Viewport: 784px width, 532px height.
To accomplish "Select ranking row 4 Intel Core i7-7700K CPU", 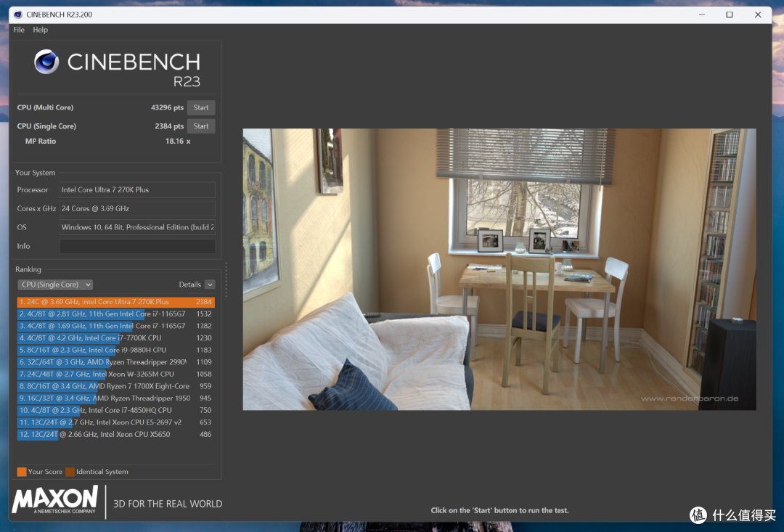I will [116, 338].
